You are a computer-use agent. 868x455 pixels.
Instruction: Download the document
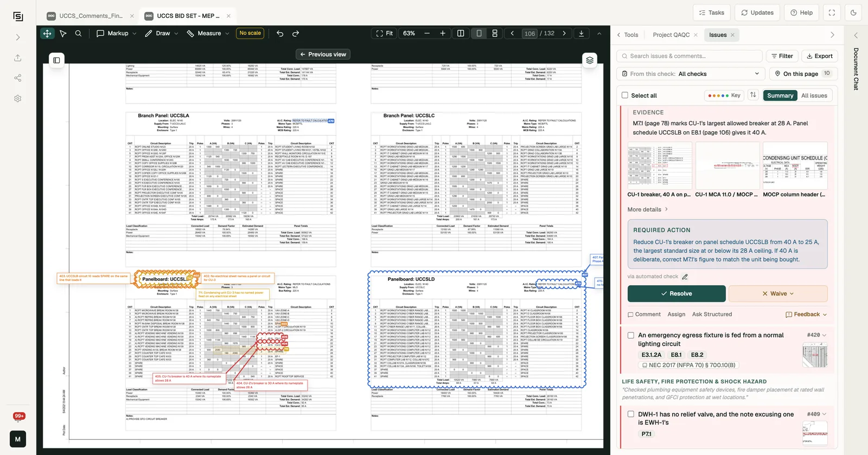coord(582,33)
